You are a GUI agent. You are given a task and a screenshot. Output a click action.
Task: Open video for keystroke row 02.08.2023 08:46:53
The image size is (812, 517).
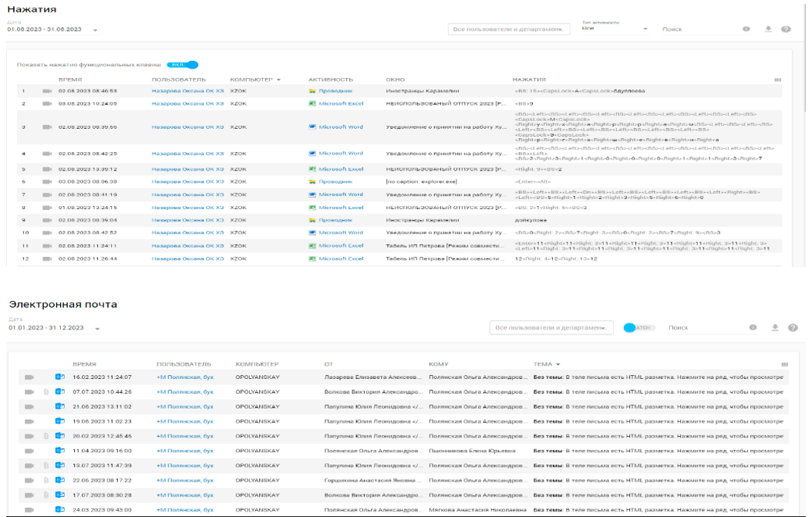47,91
